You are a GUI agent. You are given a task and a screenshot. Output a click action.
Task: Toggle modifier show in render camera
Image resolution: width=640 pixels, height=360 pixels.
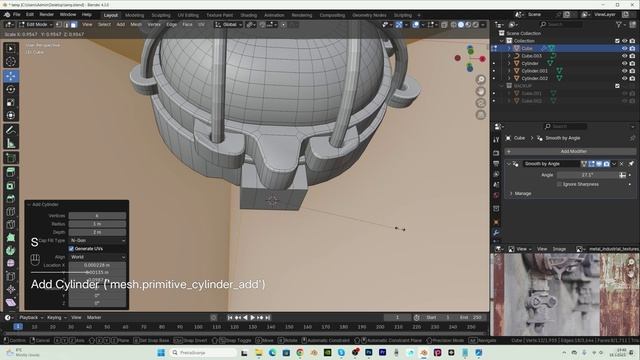[x=607, y=164]
